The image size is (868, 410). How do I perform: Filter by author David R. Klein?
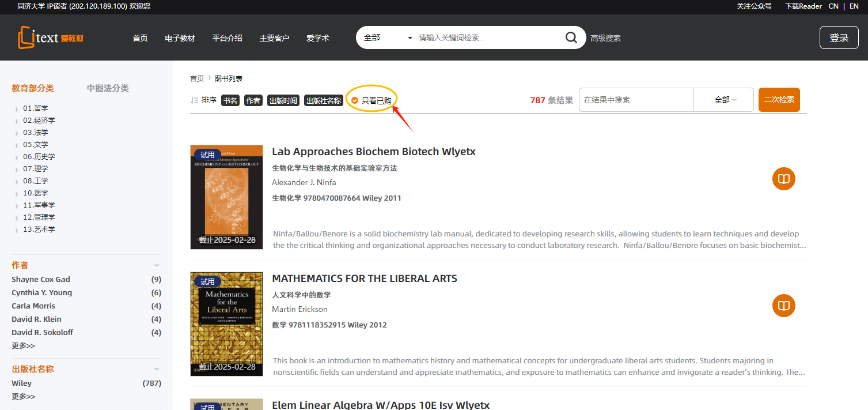click(x=36, y=319)
